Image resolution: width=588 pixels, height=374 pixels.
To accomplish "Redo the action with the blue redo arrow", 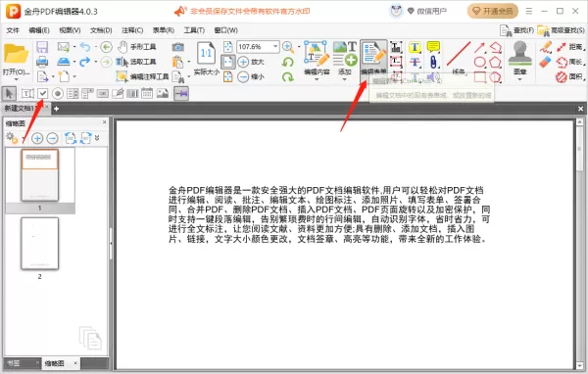I will [85, 62].
